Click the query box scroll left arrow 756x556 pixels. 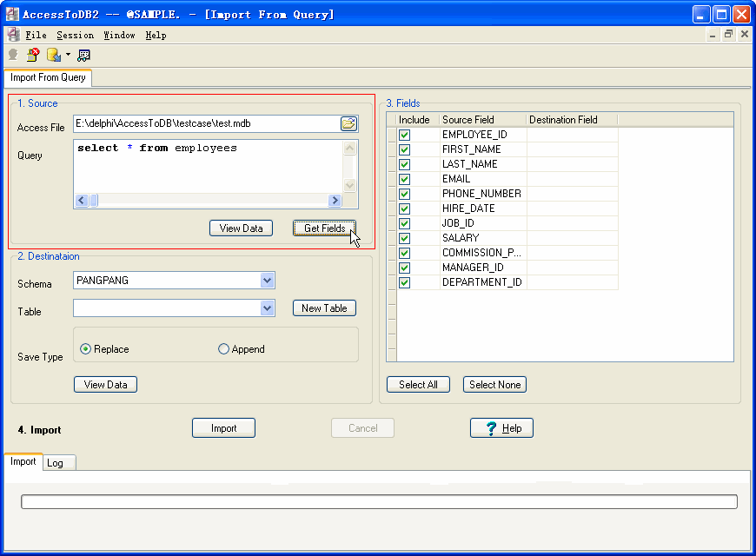pos(82,200)
